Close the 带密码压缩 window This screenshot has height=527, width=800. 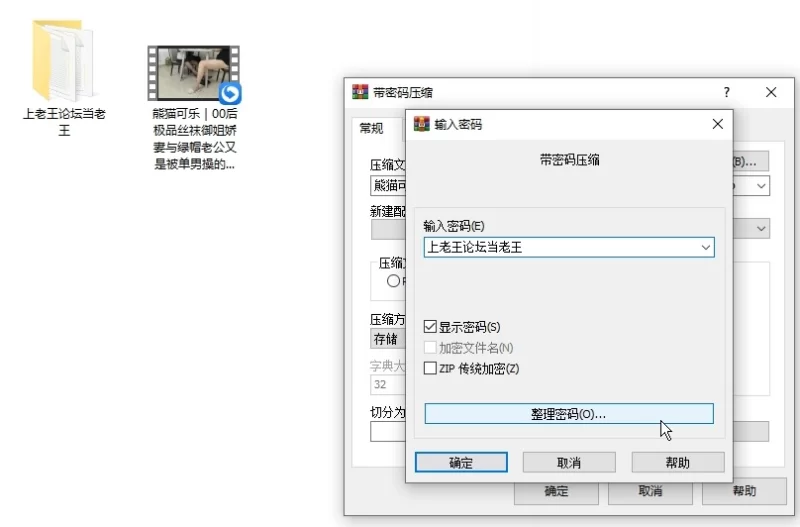pos(771,92)
